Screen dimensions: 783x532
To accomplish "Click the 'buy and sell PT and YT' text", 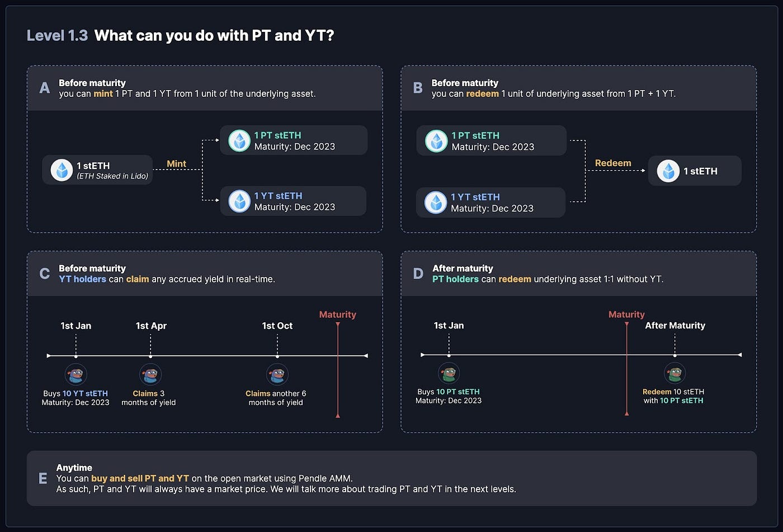I will click(140, 478).
